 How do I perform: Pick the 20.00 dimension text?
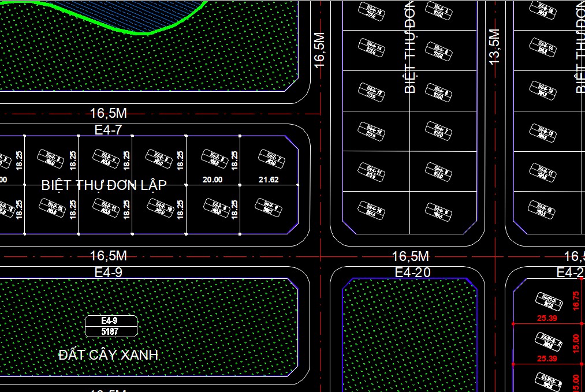(x=213, y=180)
